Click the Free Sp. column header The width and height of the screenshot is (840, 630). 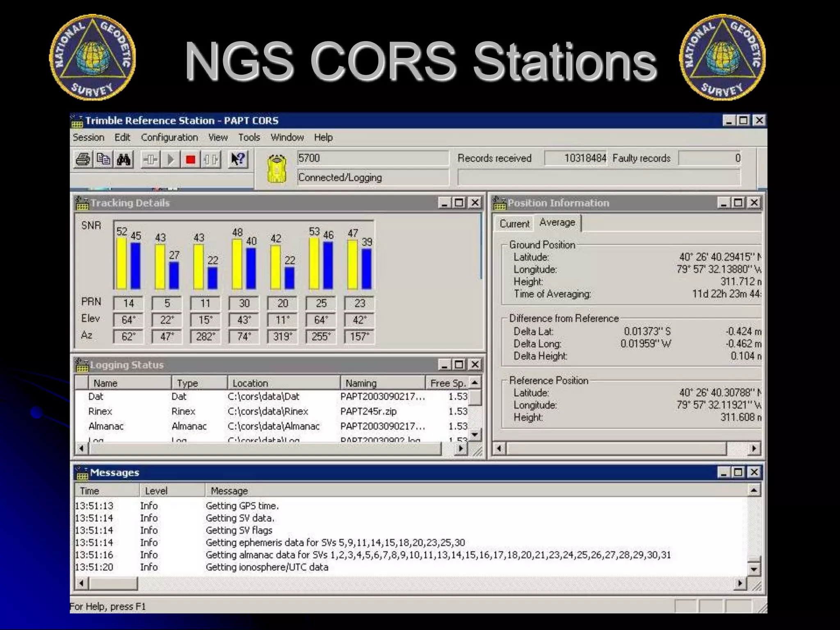447,383
